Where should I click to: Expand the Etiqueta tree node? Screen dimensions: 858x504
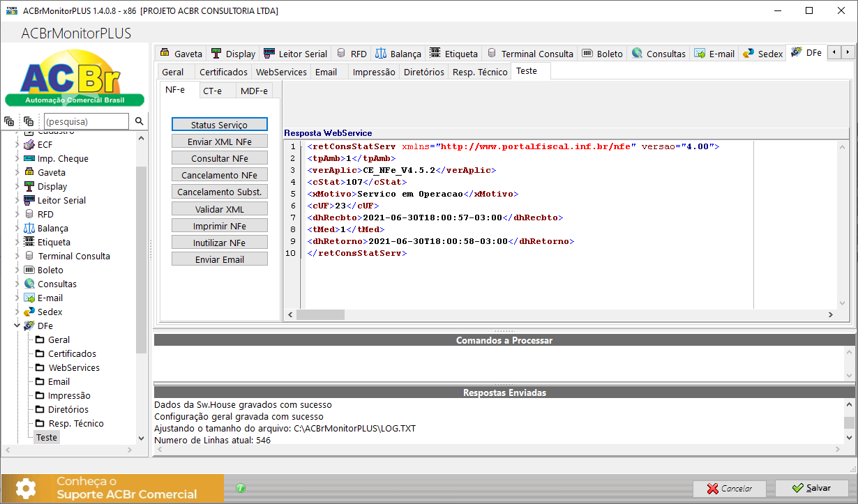click(x=17, y=242)
